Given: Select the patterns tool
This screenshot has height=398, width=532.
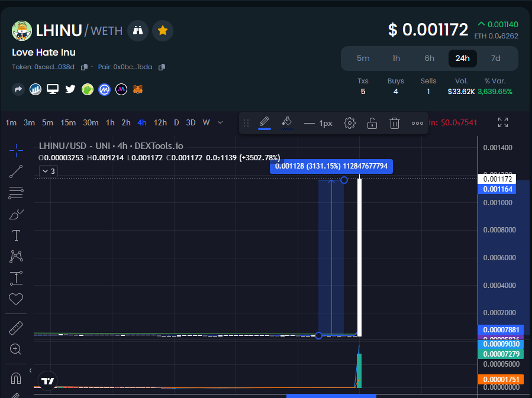Looking at the screenshot, I should pos(16,256).
